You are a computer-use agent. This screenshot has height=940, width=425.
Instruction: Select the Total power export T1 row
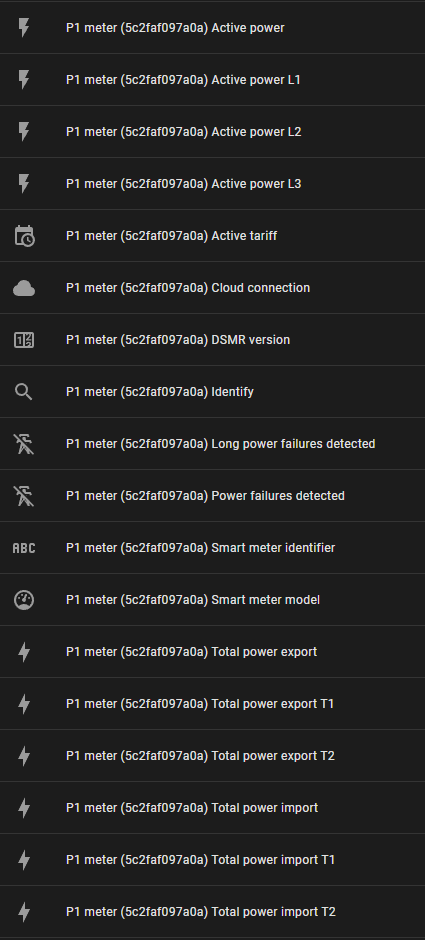(212, 704)
